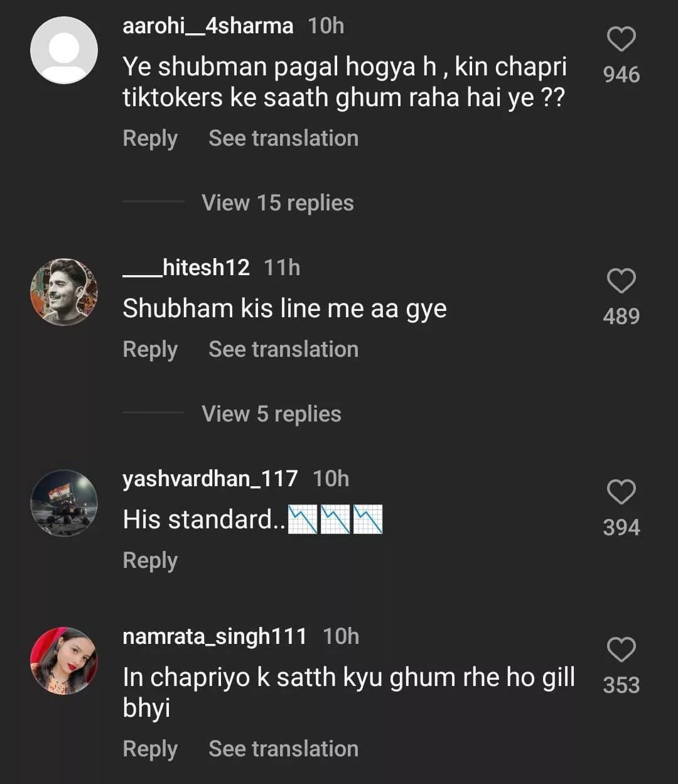Tap namrata_singh111 username
Screen dimensions: 678x784
coord(215,636)
